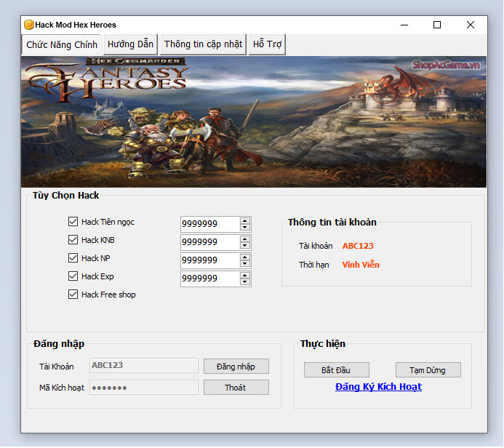Toggle the Hack Exp checkbox
Screen dimensions: 504x448
[x=73, y=276]
